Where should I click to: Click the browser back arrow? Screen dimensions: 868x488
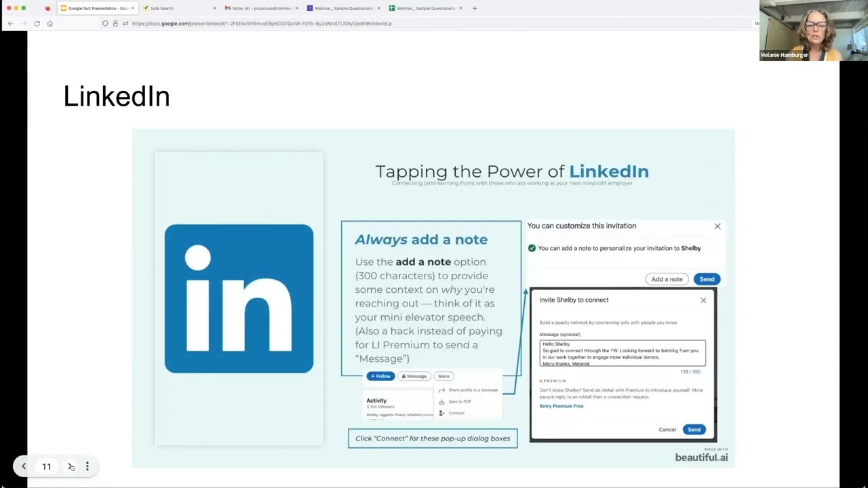coord(10,23)
